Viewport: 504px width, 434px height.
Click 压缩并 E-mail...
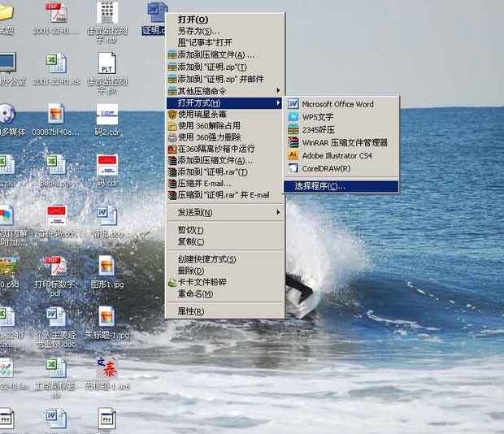pos(224,184)
